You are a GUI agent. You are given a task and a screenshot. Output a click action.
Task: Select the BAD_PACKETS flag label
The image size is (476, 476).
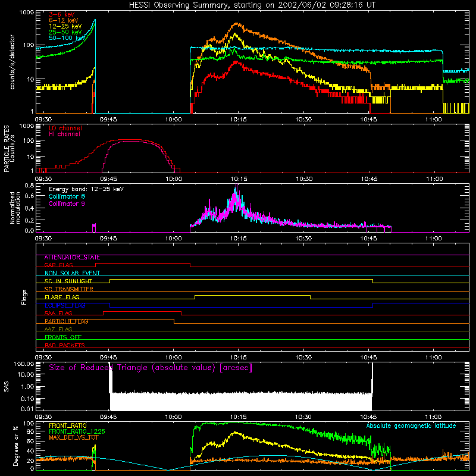(65, 346)
